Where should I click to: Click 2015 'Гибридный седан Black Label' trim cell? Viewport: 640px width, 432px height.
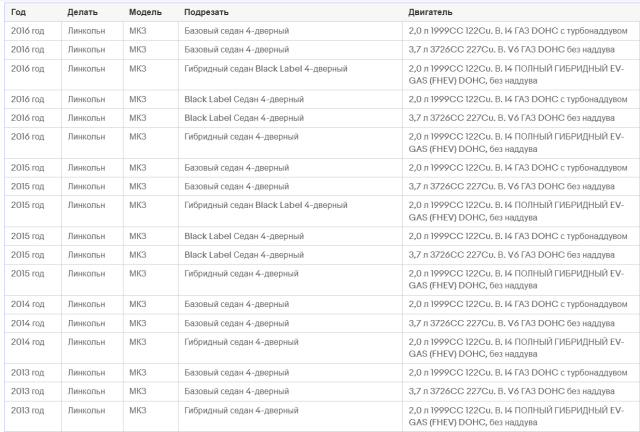pyautogui.click(x=266, y=204)
